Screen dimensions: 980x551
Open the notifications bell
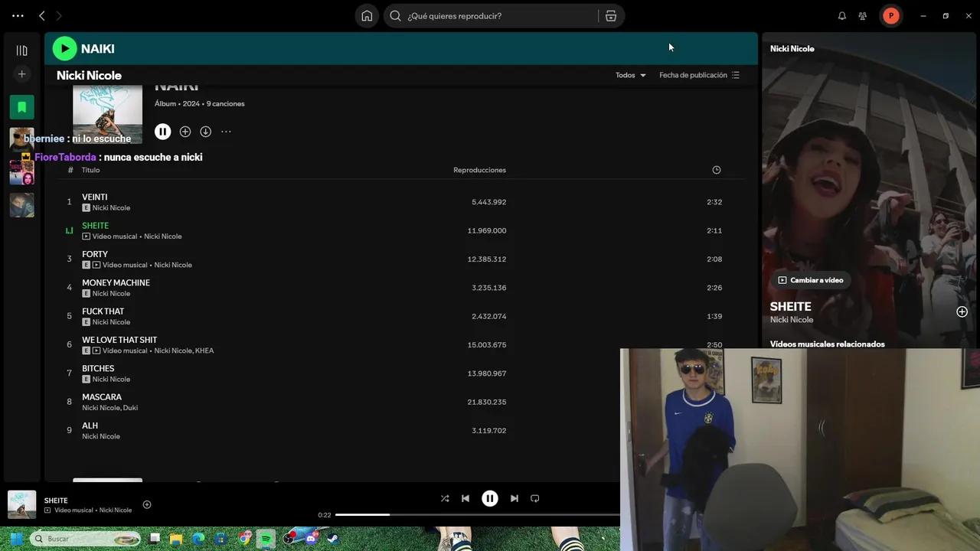tap(842, 16)
